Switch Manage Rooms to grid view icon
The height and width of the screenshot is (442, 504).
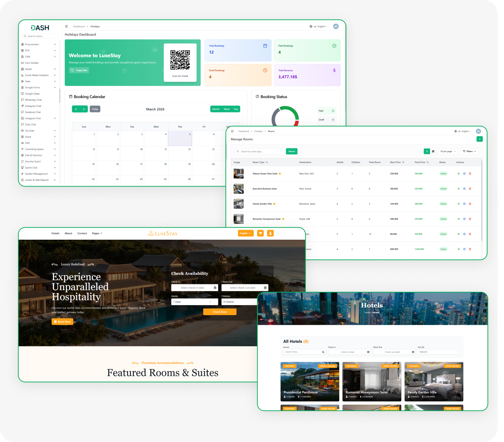[433, 151]
